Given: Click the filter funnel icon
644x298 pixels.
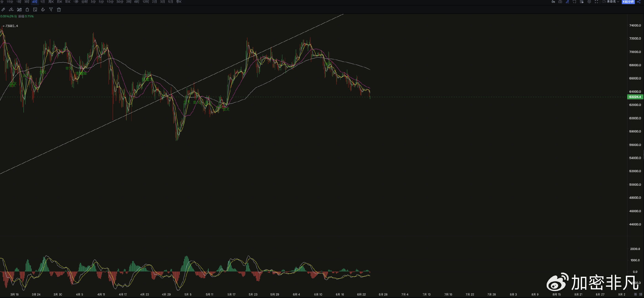Looking at the screenshot, I should pyautogui.click(x=51, y=10).
